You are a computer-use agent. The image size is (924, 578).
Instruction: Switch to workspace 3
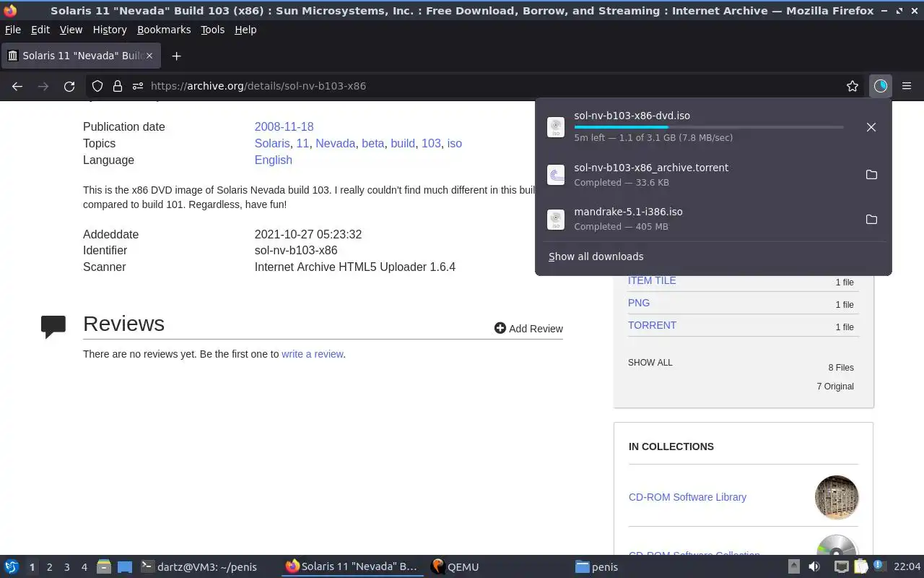click(x=66, y=567)
